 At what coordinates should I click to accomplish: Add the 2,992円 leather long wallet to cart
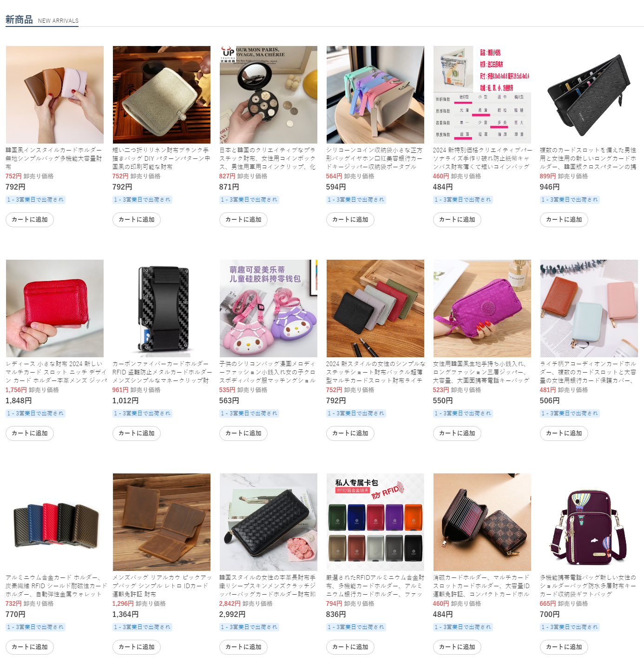pyautogui.click(x=243, y=647)
